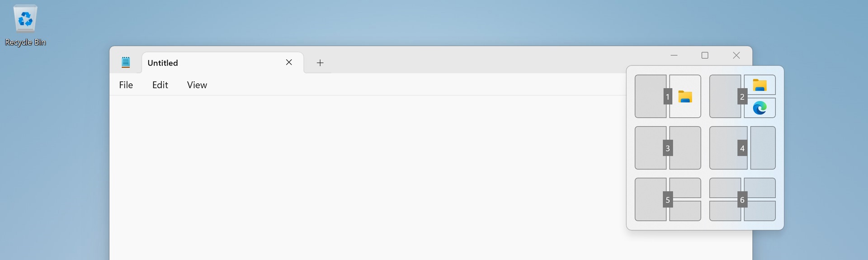Open the View menu

point(197,85)
